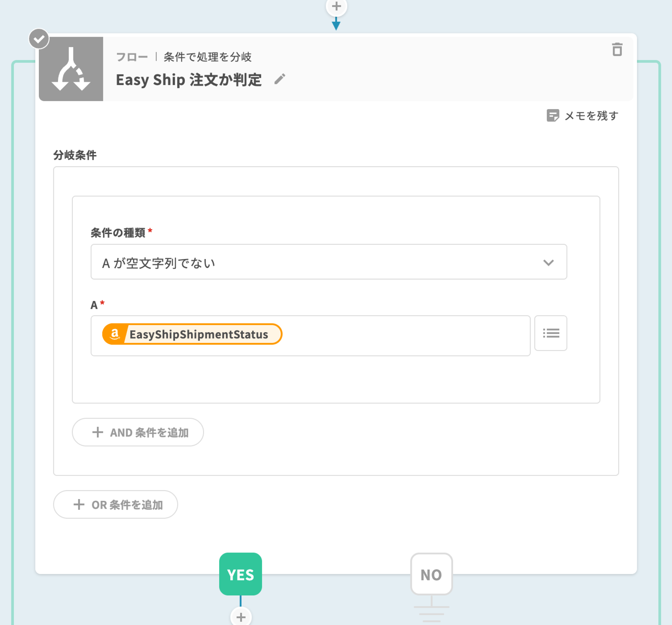Click the branch flow step icon
This screenshot has height=625, width=672.
(x=71, y=69)
